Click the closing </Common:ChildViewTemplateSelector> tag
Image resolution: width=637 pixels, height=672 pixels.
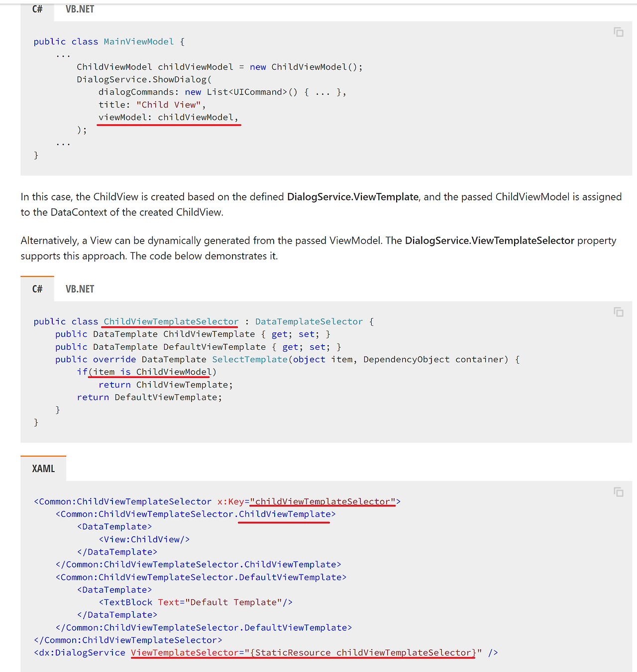coord(128,640)
